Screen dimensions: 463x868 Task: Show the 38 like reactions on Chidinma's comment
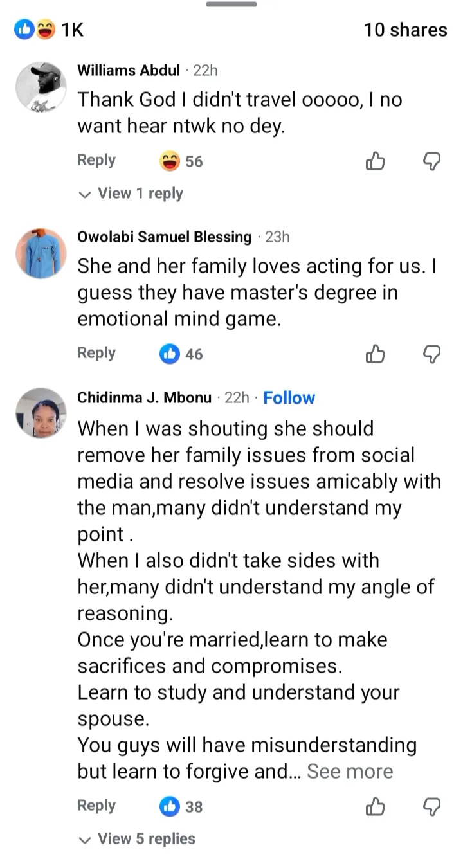pyautogui.click(x=181, y=806)
